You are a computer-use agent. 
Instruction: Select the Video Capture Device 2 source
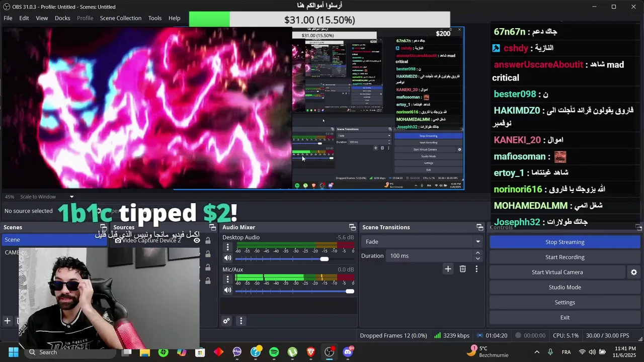(x=151, y=240)
